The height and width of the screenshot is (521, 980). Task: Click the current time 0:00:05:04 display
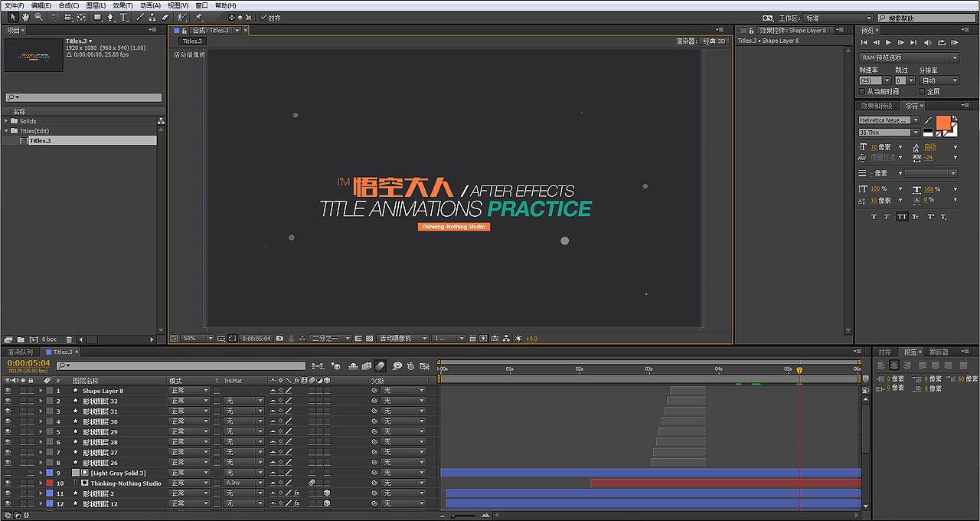[x=28, y=363]
